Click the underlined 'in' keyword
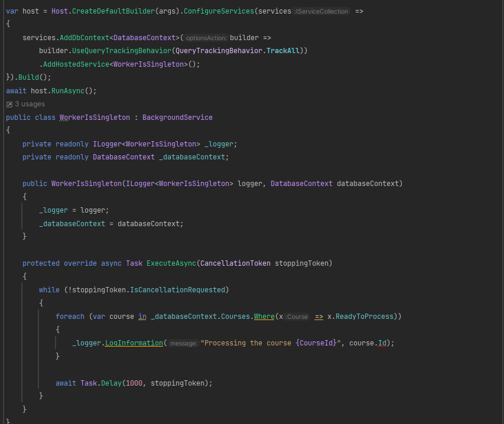This screenshot has height=424, width=504. click(142, 317)
